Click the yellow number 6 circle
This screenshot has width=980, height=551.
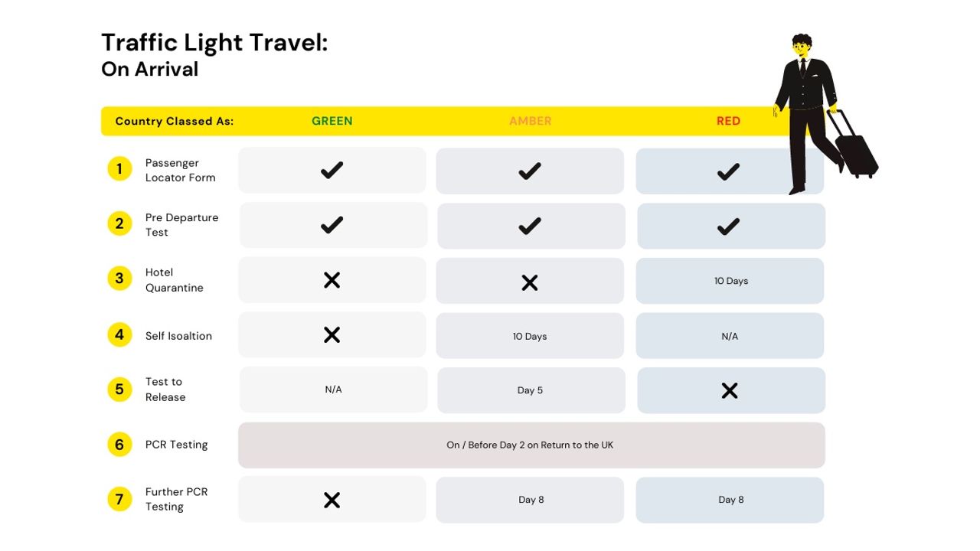tap(119, 444)
